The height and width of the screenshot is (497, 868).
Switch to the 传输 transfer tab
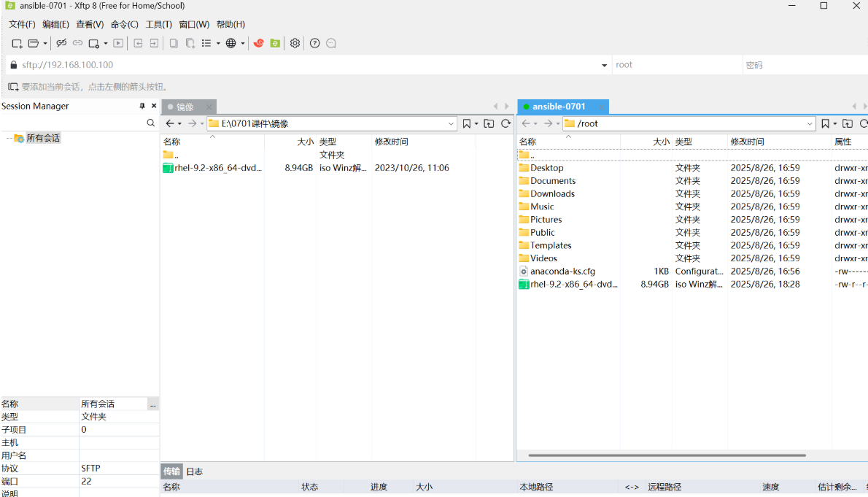pyautogui.click(x=171, y=471)
